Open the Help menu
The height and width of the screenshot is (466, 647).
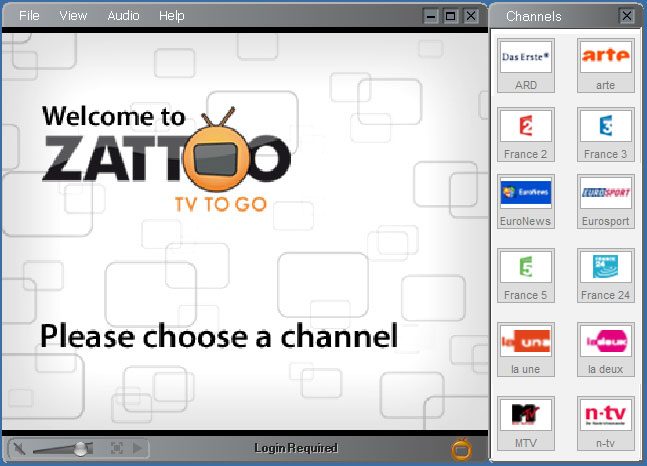coord(172,16)
